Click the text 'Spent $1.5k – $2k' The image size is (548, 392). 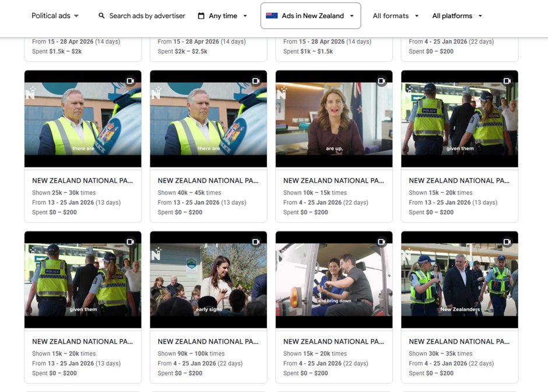[57, 51]
